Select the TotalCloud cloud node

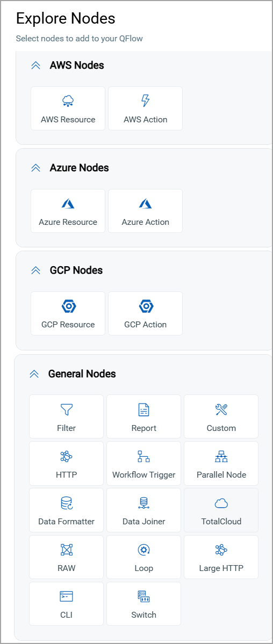coord(221,510)
